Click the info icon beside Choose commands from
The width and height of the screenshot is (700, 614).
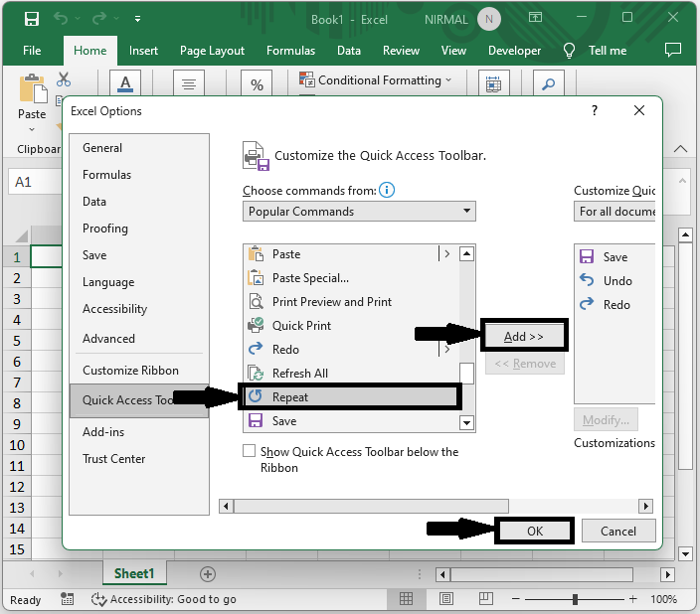[387, 190]
